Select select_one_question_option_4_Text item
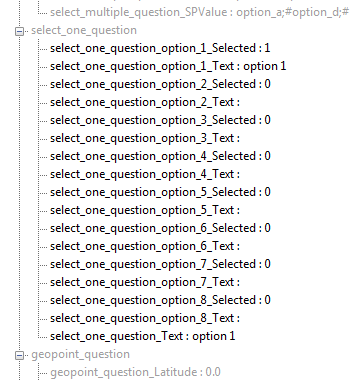Viewport: 363px width, 381px height. click(145, 174)
